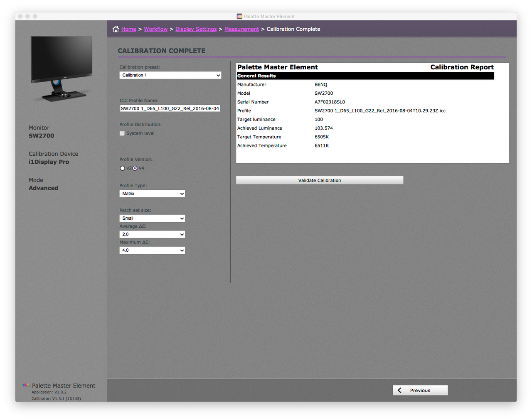
Task: Open the Maximum ΔE dropdown
Action: (152, 251)
